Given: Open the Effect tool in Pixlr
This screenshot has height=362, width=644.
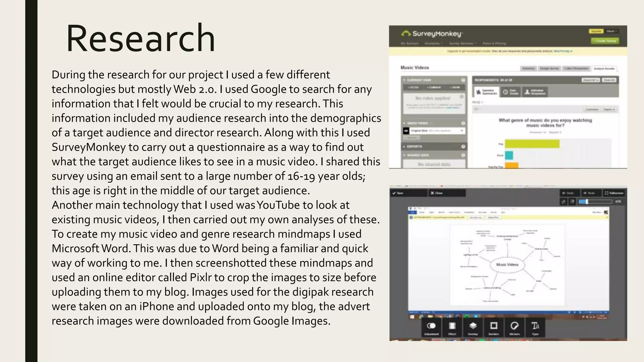Looking at the screenshot, I should point(452,328).
